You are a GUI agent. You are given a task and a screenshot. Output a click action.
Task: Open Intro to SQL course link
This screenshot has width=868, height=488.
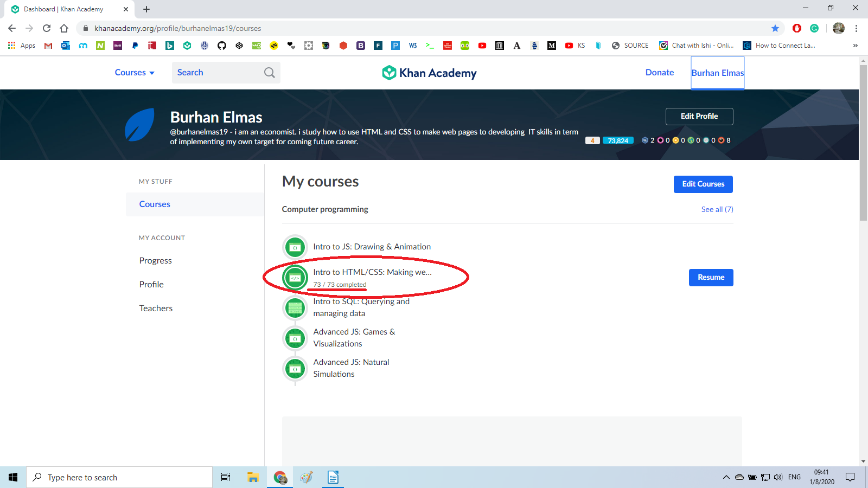click(361, 307)
